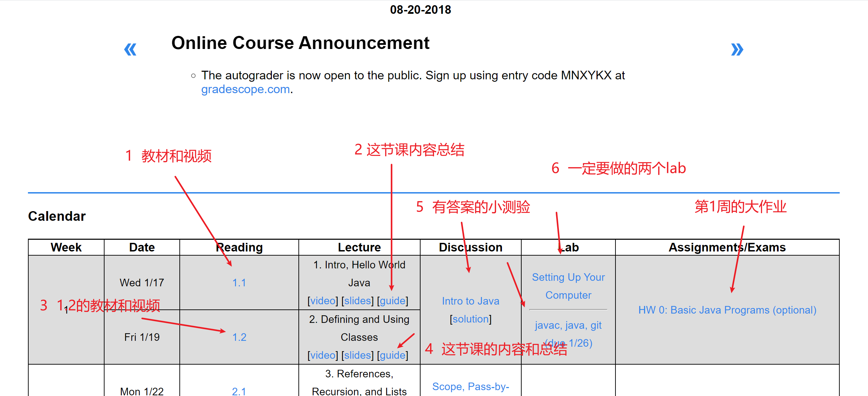Open Scope, Pass-by discussion link

471,387
